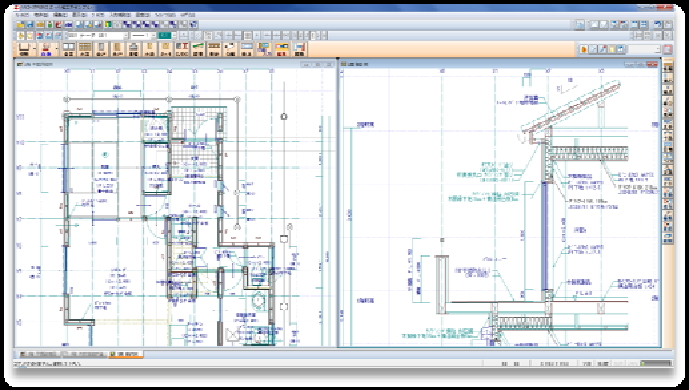Select the double-pane window tool in ribbon
Viewport: 689px width, 390px height.
(x=69, y=49)
